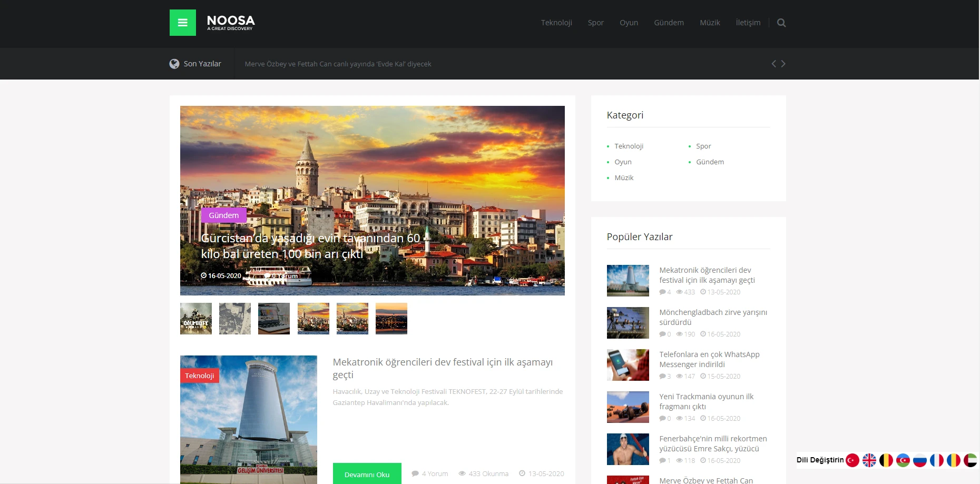Click the purple Gündem tag on slider
Screen dimensions: 980x484
tap(224, 215)
